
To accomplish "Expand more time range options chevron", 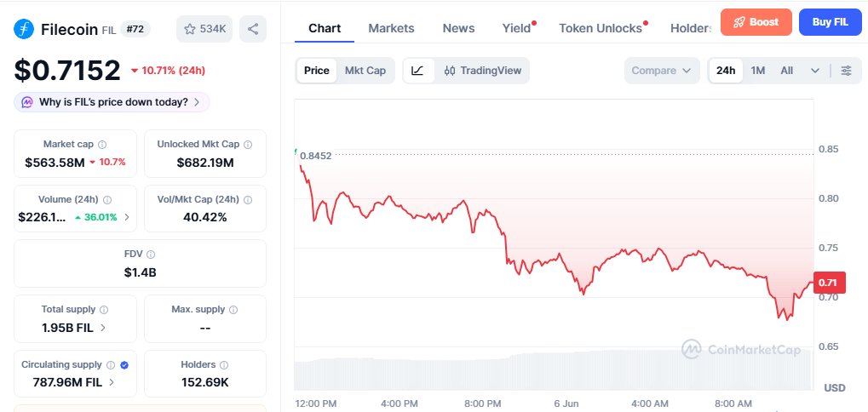I will point(815,71).
